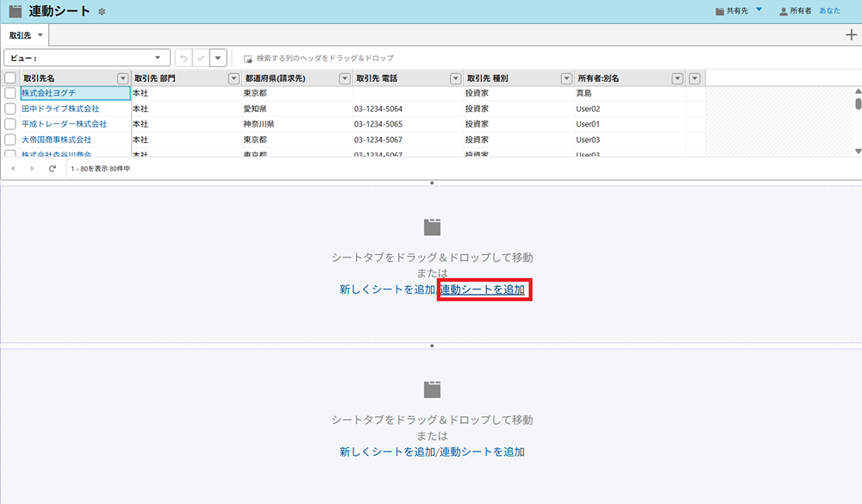
Task: Select the 神奈川県 cell
Action: pos(297,124)
